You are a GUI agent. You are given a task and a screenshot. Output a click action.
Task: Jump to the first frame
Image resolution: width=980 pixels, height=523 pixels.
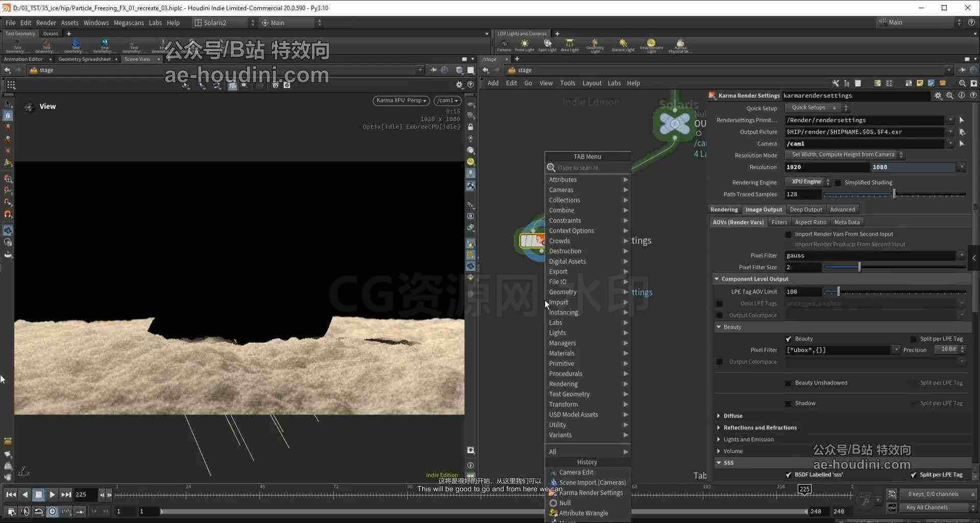pyautogui.click(x=11, y=494)
